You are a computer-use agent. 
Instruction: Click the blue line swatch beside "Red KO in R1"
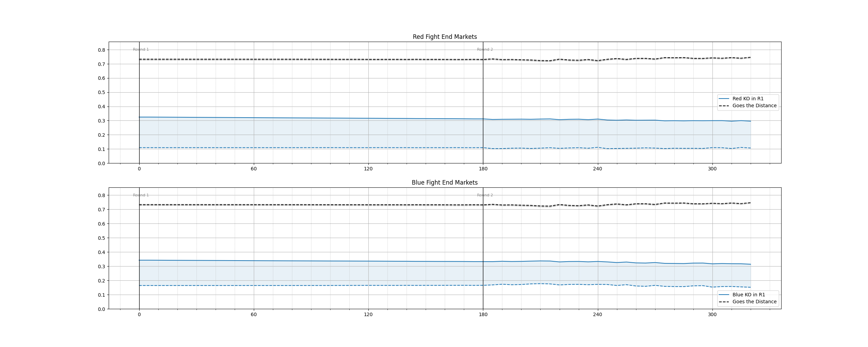pos(724,99)
